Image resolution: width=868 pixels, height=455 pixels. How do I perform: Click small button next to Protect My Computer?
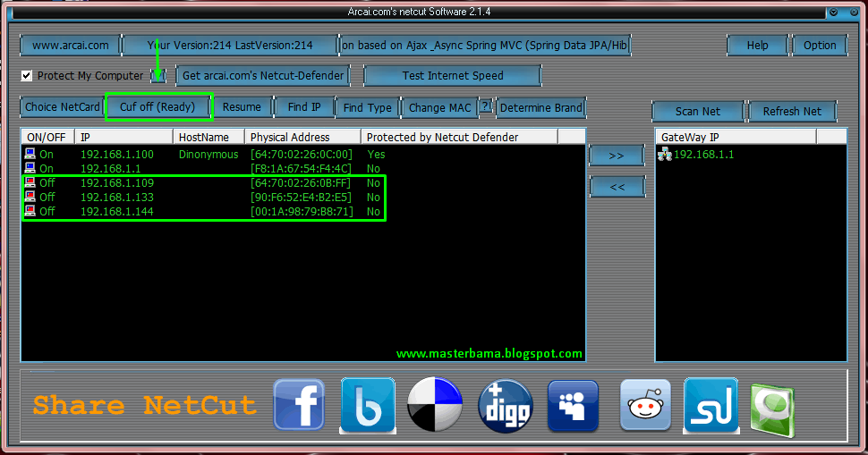[x=157, y=76]
